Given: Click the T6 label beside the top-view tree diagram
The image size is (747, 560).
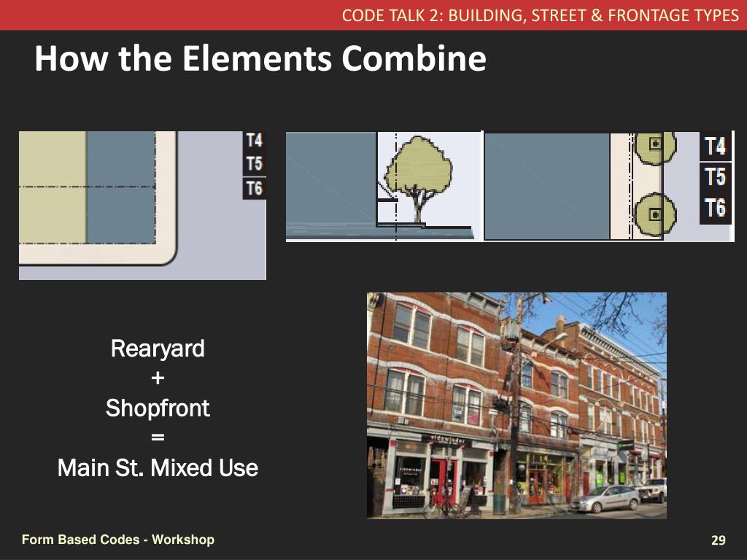Looking at the screenshot, I should [715, 208].
